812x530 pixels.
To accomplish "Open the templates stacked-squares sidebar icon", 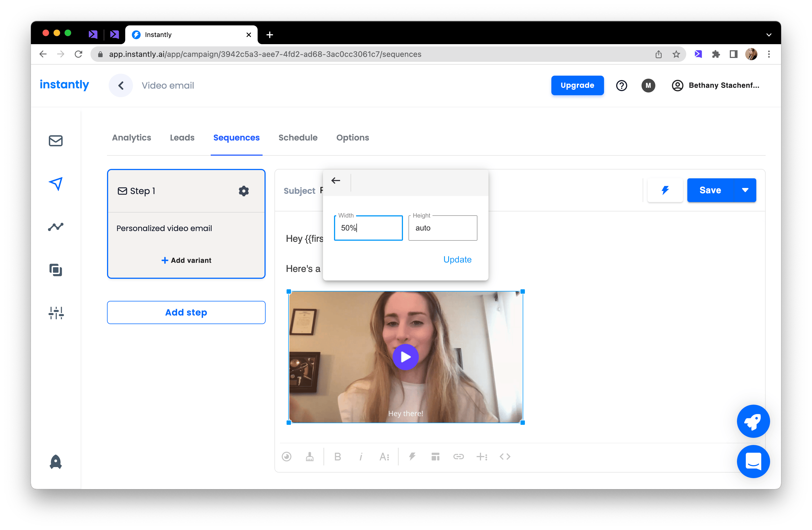I will tap(56, 270).
